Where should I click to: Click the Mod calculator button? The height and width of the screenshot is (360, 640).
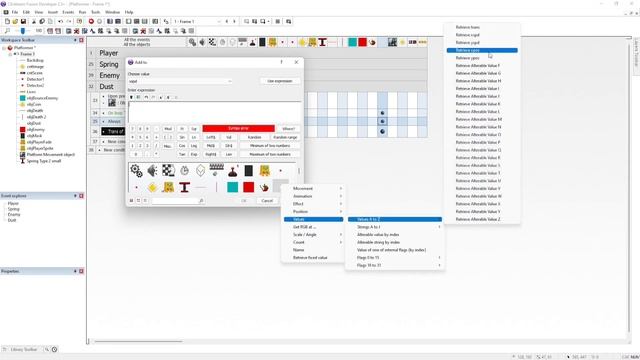168,129
